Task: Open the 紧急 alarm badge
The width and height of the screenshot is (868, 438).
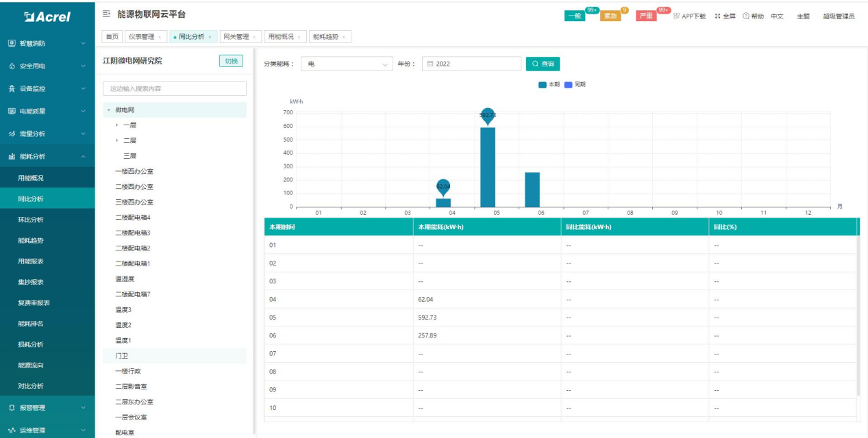Action: tap(610, 16)
